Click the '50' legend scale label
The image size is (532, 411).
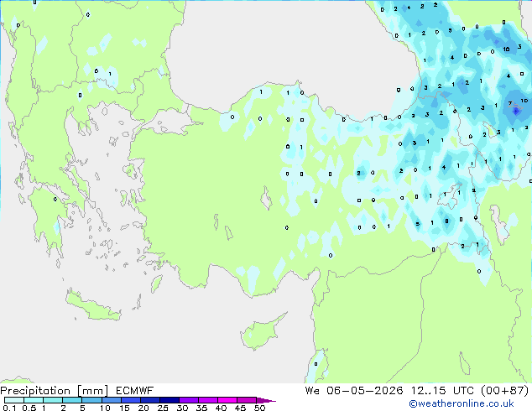(x=259, y=408)
